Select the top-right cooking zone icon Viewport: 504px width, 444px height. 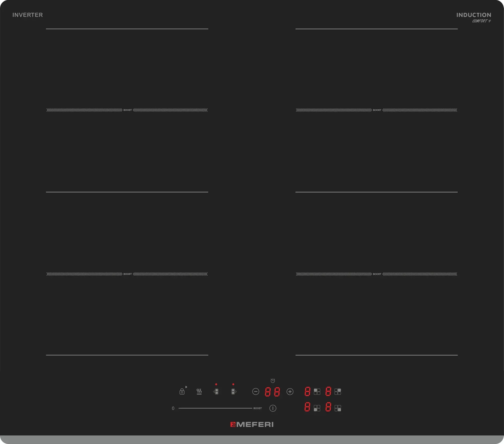338,391
